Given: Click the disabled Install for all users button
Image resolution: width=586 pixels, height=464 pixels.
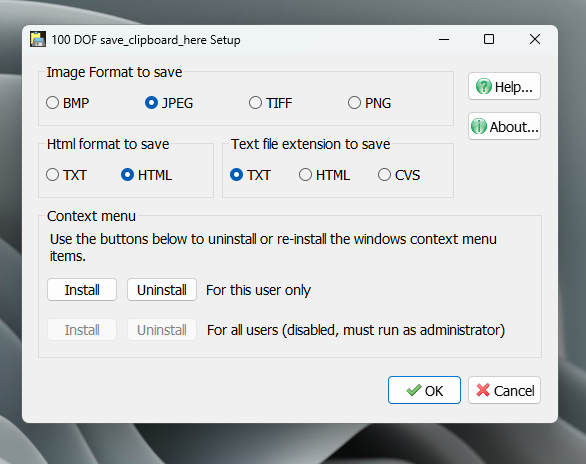Looking at the screenshot, I should (82, 330).
